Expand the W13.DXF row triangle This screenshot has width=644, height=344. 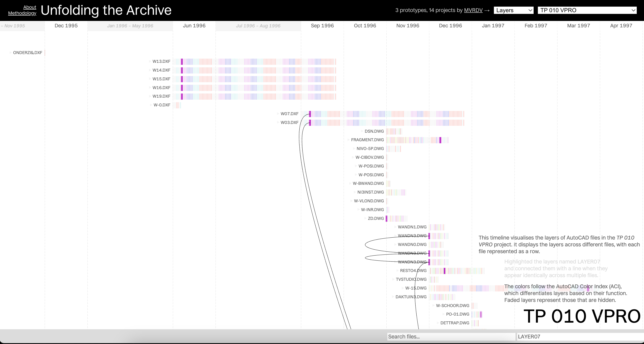click(x=150, y=61)
